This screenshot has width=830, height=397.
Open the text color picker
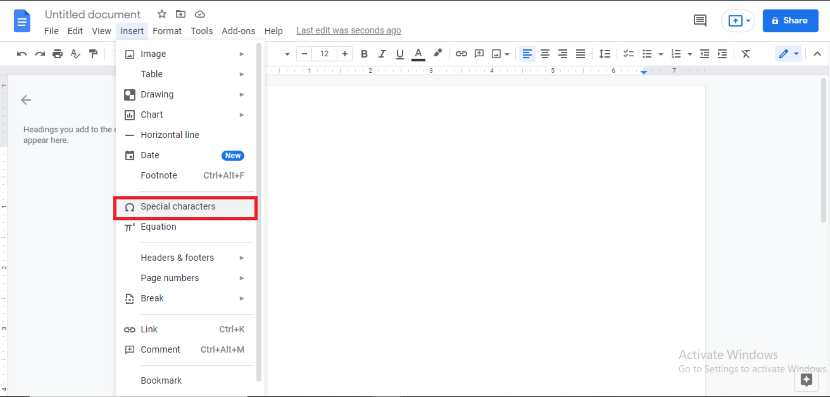(x=418, y=53)
